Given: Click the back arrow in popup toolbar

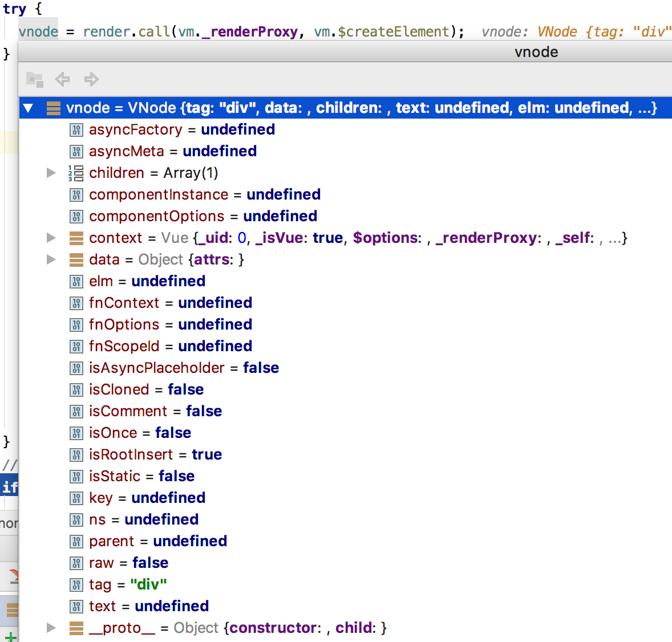Looking at the screenshot, I should pyautogui.click(x=62, y=79).
